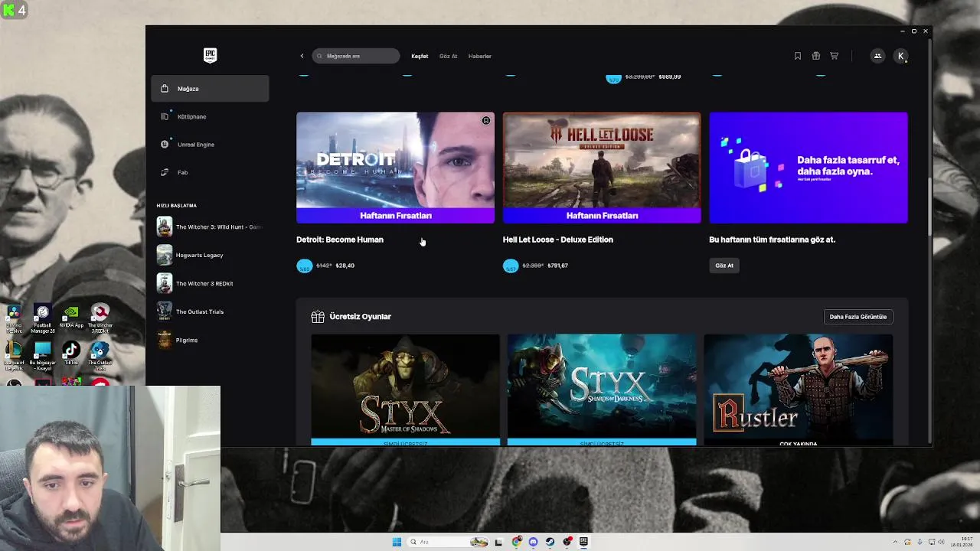This screenshot has height=551, width=980.
Task: Click Epic Games Launcher taskbar icon
Action: click(583, 542)
